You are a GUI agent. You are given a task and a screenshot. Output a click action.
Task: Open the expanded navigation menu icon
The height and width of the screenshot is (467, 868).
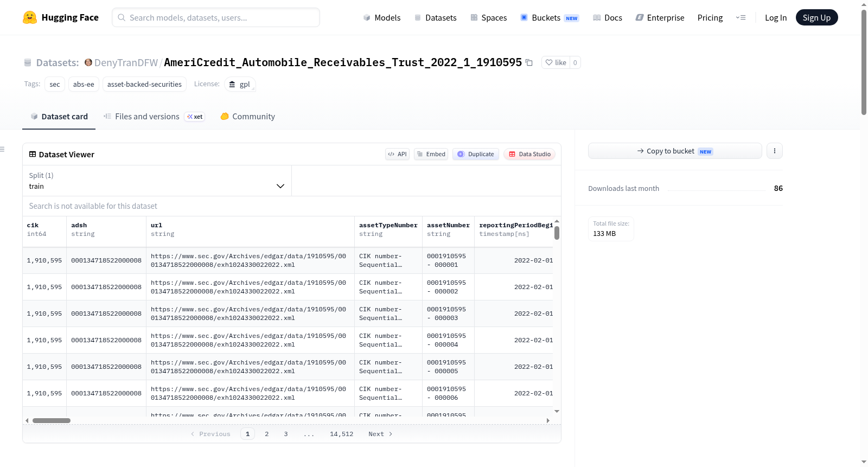click(741, 17)
